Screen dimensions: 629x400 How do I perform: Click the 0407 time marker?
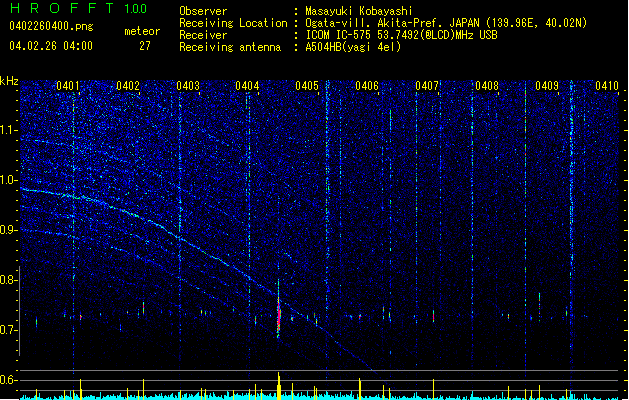pos(427,86)
